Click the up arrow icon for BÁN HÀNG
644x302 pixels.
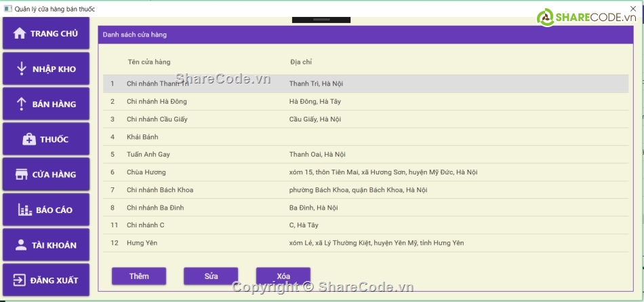coord(21,104)
